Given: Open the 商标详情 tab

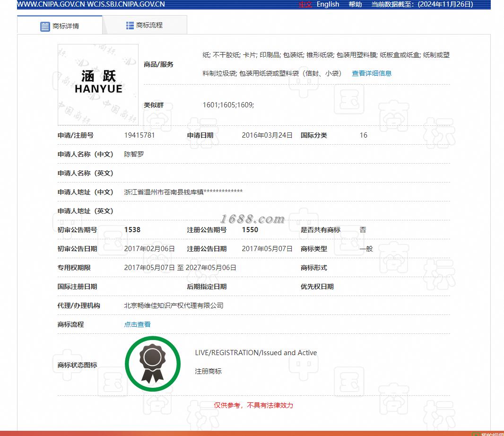Looking at the screenshot, I should 60,26.
